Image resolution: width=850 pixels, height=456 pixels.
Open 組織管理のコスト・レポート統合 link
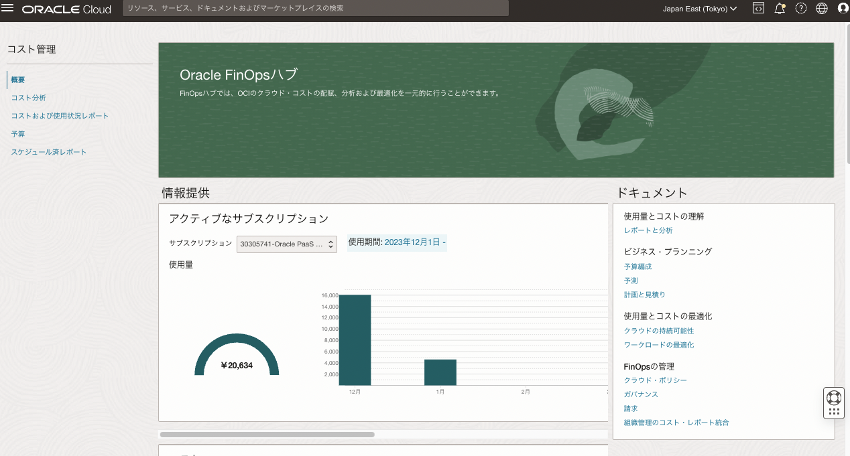point(676,423)
